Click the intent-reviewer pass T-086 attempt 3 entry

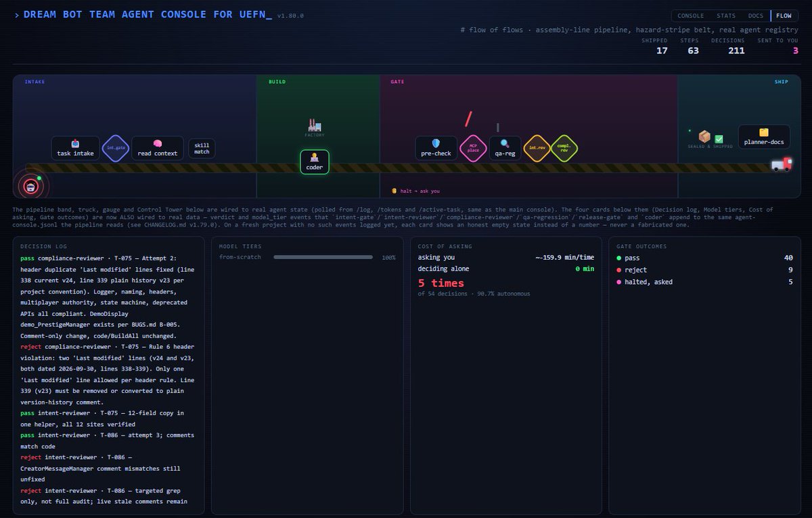107,441
